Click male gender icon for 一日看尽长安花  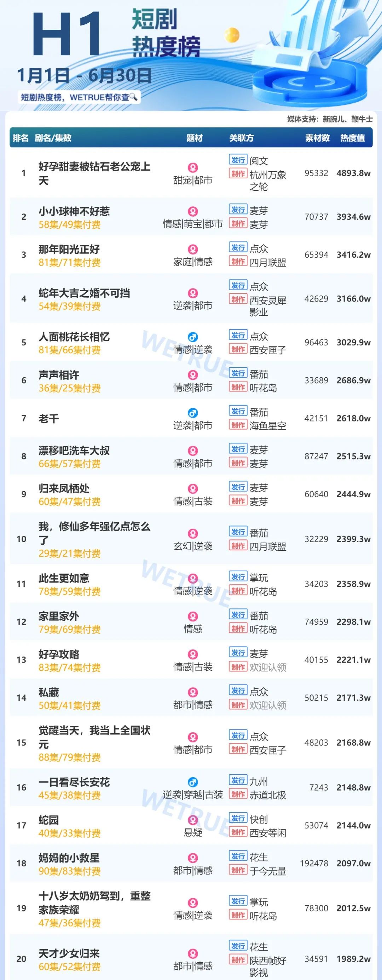[193, 782]
